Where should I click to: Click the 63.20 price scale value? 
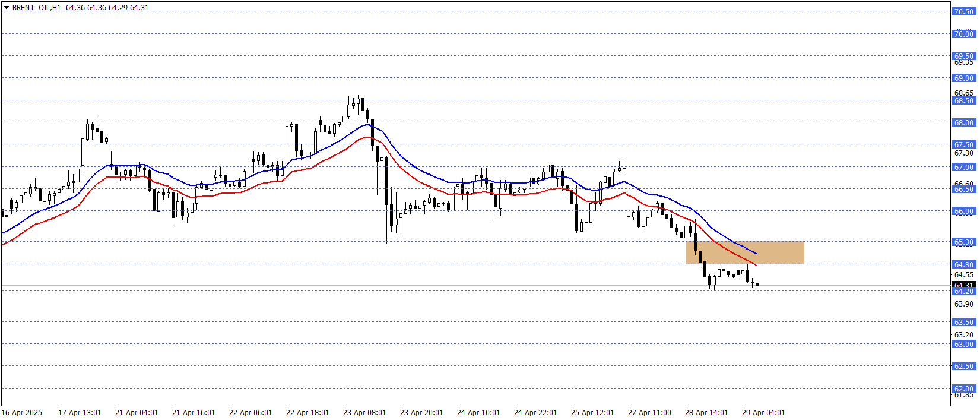point(964,335)
